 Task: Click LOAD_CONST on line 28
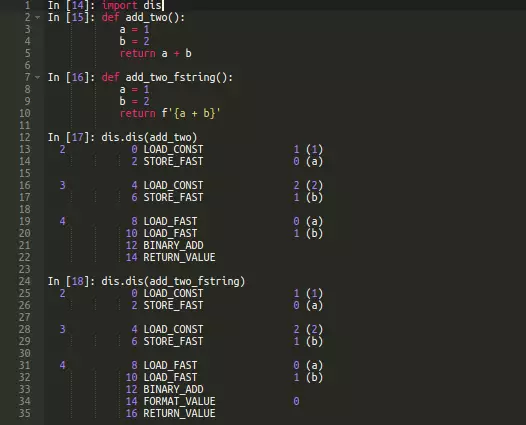tap(173, 329)
